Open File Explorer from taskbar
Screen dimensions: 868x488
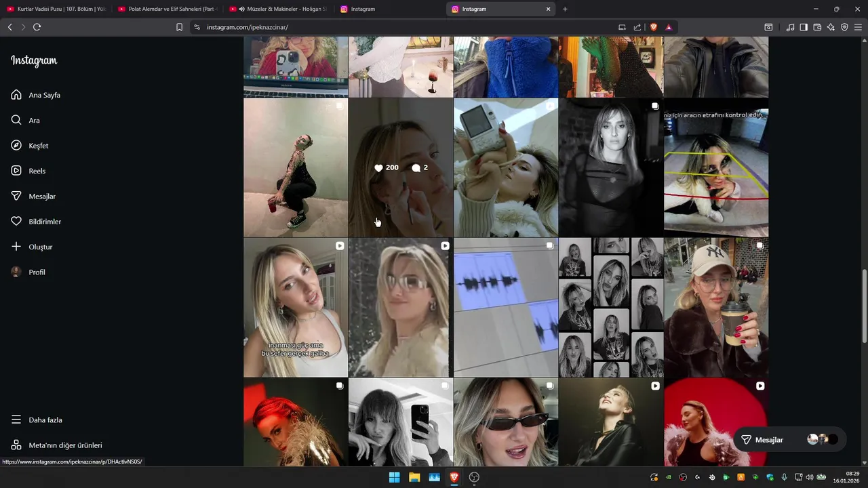click(x=414, y=477)
